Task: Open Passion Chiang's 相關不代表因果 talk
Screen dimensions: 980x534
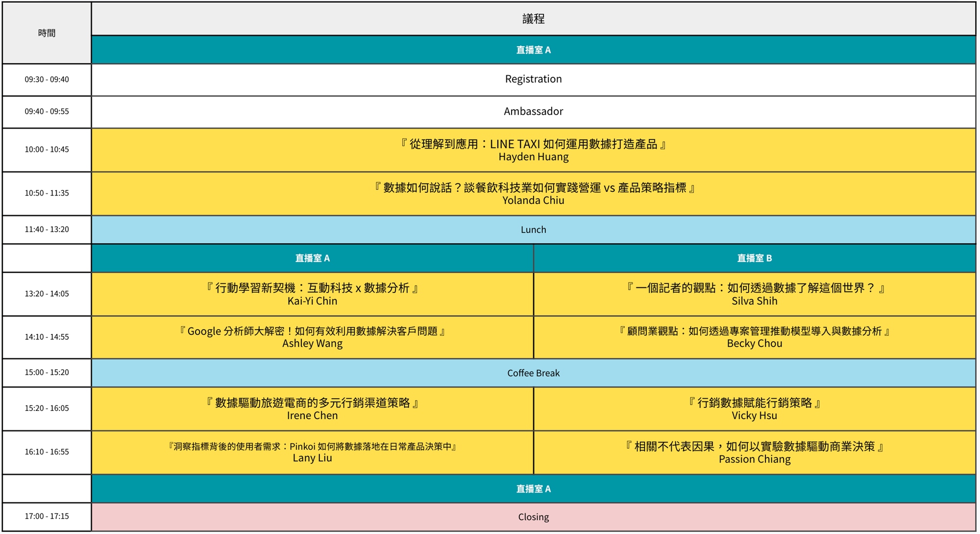Action: [754, 452]
